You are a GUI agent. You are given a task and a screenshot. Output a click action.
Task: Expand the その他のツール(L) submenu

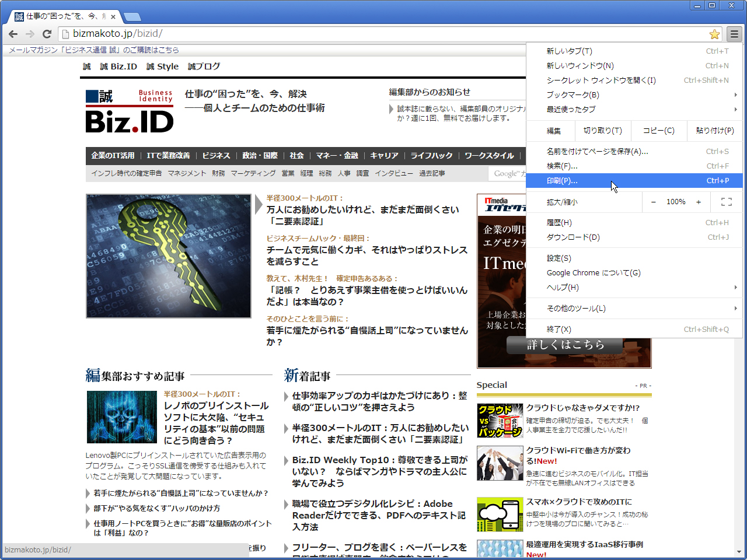coord(634,309)
